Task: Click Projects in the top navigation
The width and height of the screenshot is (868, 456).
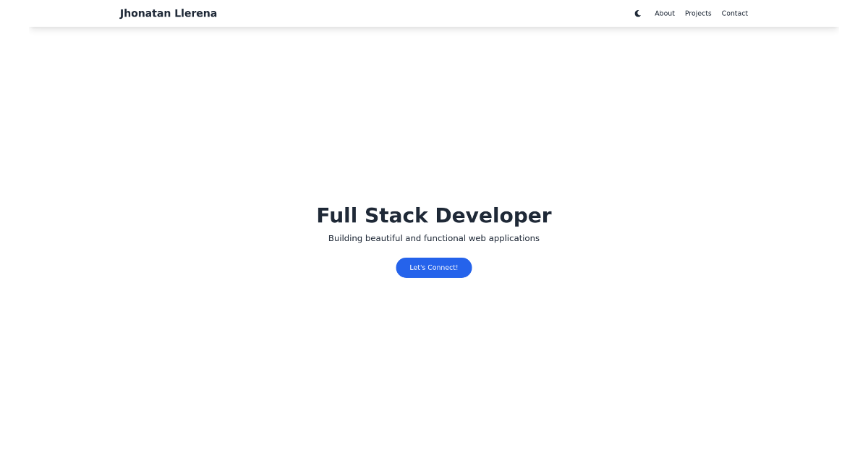Action: [x=698, y=13]
